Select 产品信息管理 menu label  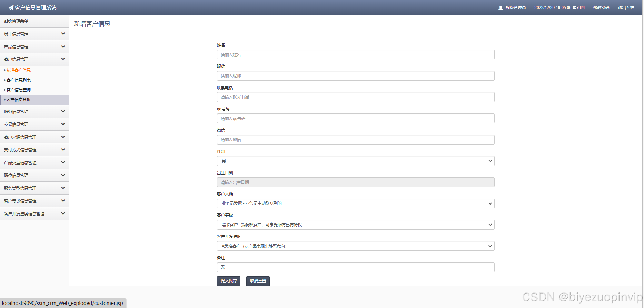pyautogui.click(x=16, y=47)
